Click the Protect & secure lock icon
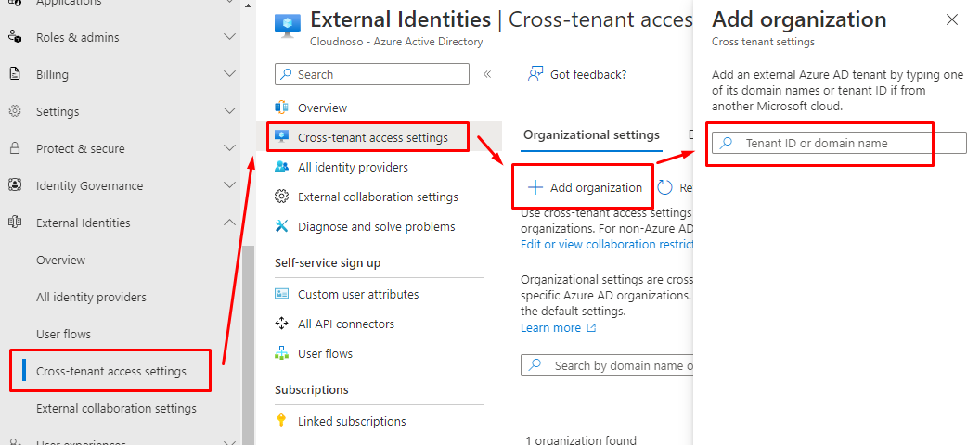 [15, 148]
